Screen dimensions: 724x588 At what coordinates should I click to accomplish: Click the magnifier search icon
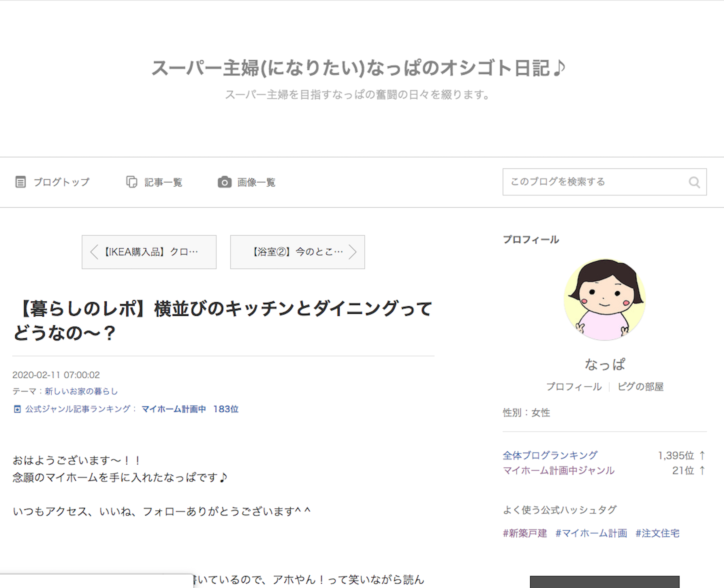pos(695,182)
